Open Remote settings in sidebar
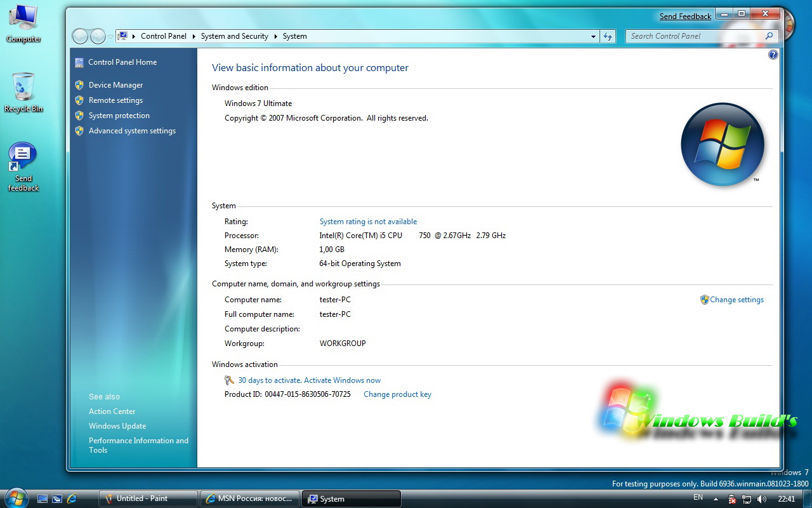Viewport: 812px width, 508px height. (115, 100)
